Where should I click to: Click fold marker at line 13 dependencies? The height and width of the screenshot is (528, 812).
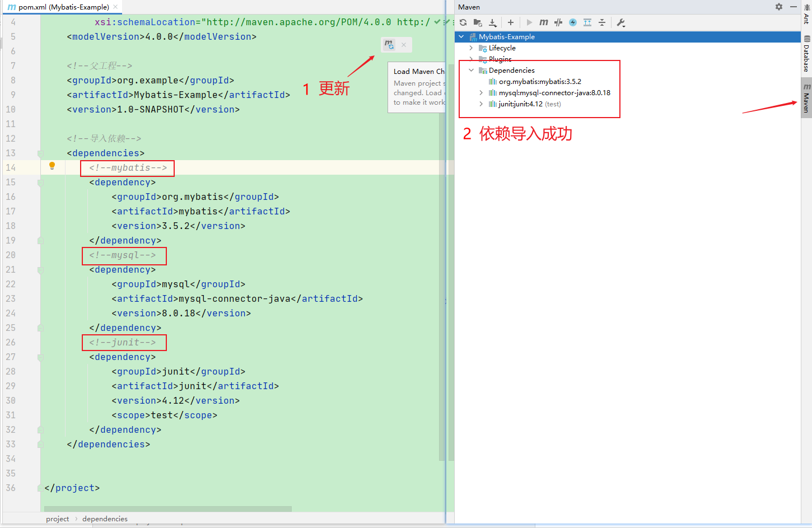(40, 153)
